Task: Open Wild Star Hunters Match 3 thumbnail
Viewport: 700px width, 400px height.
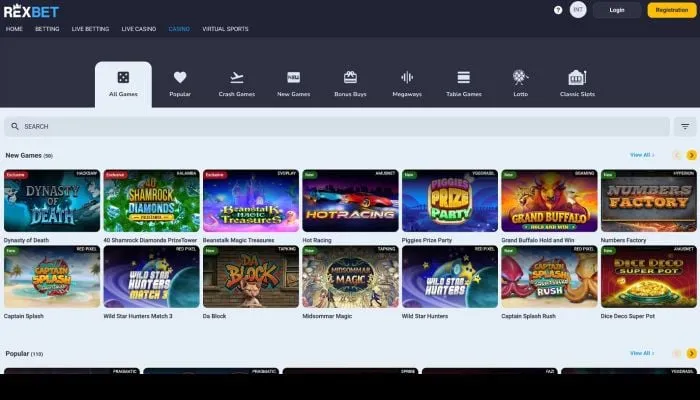Action: point(151,276)
